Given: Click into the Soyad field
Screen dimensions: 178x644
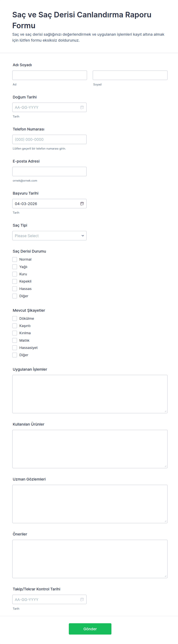Looking at the screenshot, I should [x=130, y=75].
